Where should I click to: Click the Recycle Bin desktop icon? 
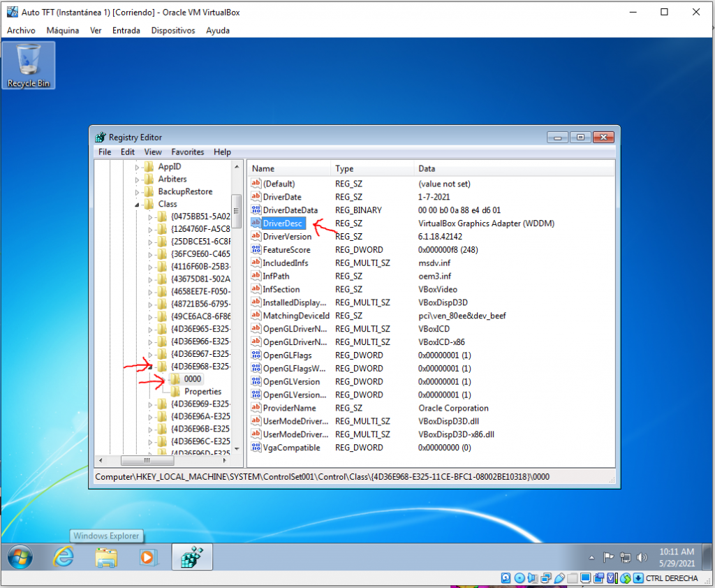pos(29,65)
